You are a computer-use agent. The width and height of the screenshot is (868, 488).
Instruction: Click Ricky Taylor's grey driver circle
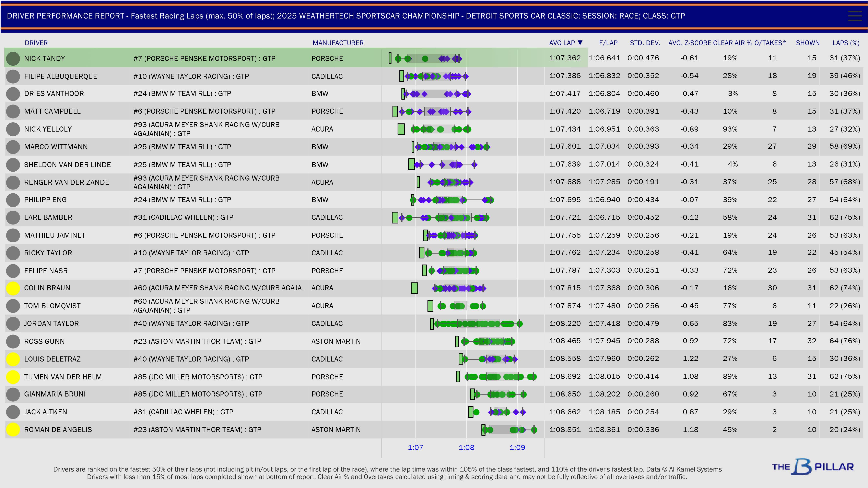[x=13, y=253]
